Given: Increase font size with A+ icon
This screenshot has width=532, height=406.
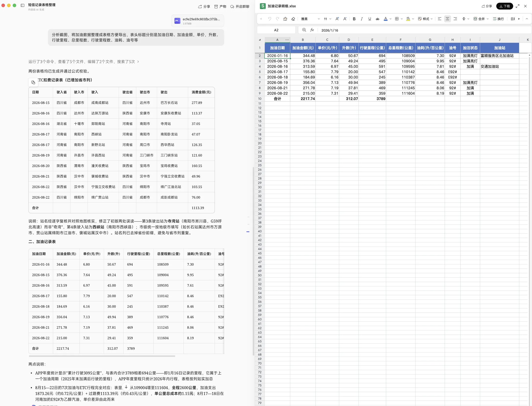Looking at the screenshot, I should pos(337,19).
